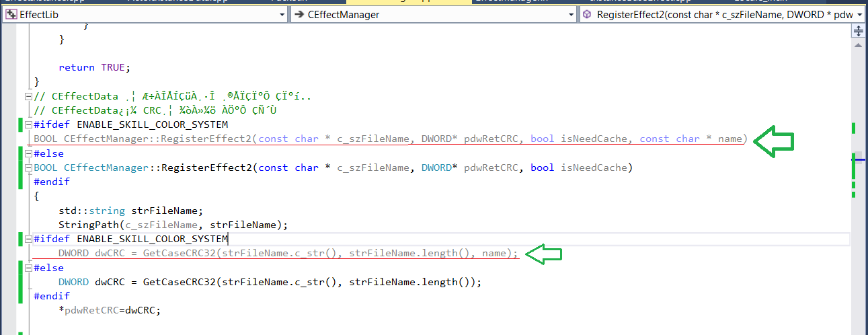Viewport: 868px width, 335px height.
Task: Click the grayed GetCaseCRC32 line ending 'name);'
Action: (x=288, y=254)
